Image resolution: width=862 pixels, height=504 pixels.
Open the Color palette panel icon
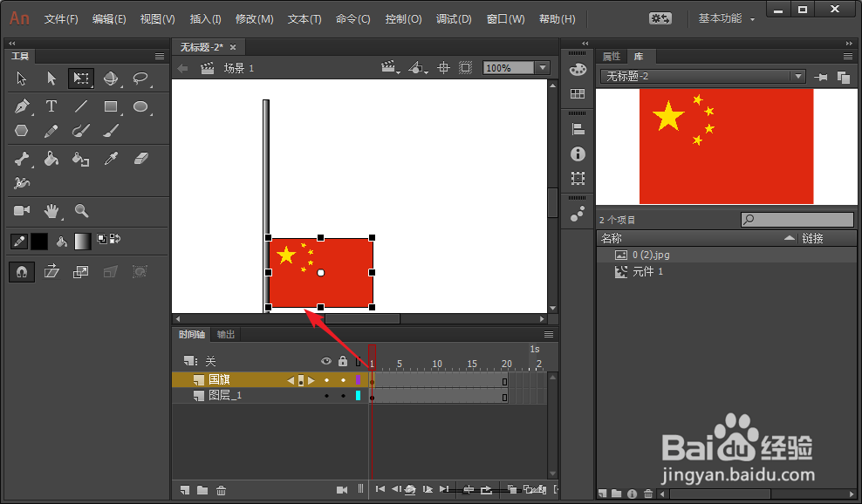coord(578,70)
